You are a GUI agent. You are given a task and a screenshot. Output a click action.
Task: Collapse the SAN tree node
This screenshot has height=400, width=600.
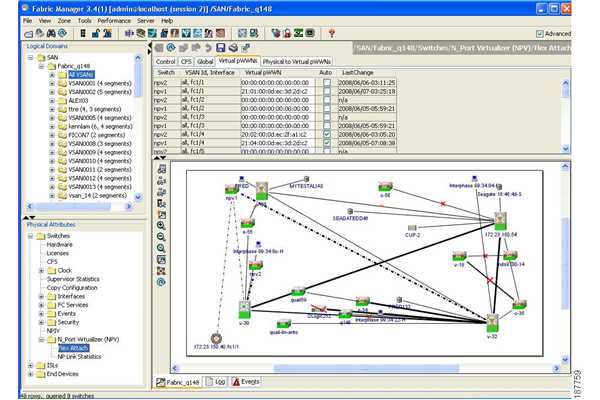30,57
